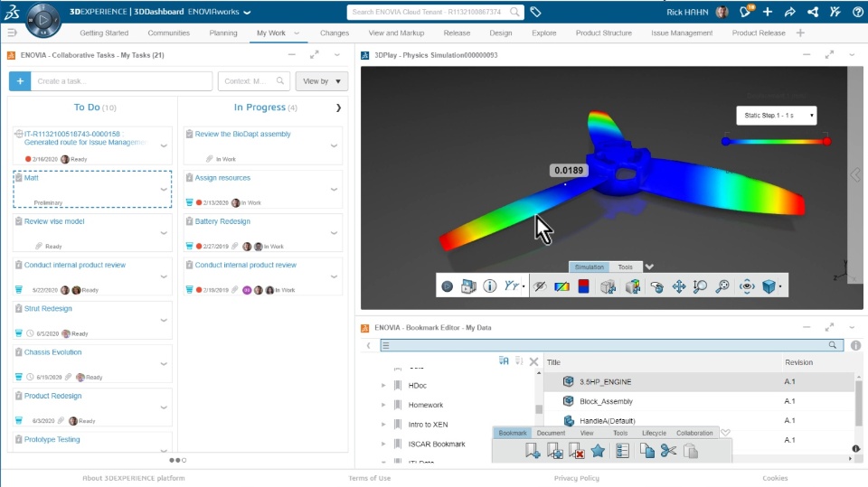Open the 3DEXPERIENCE compass
868x487 pixels.
pos(43,21)
